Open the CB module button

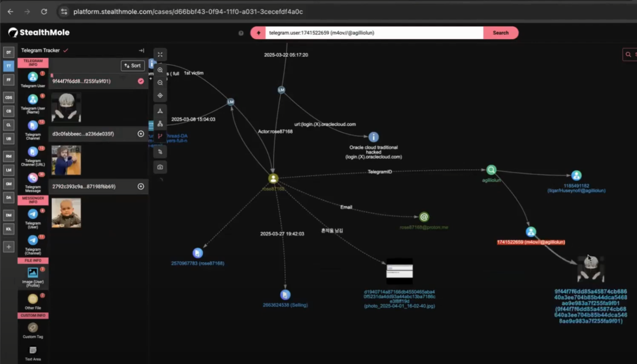9,111
